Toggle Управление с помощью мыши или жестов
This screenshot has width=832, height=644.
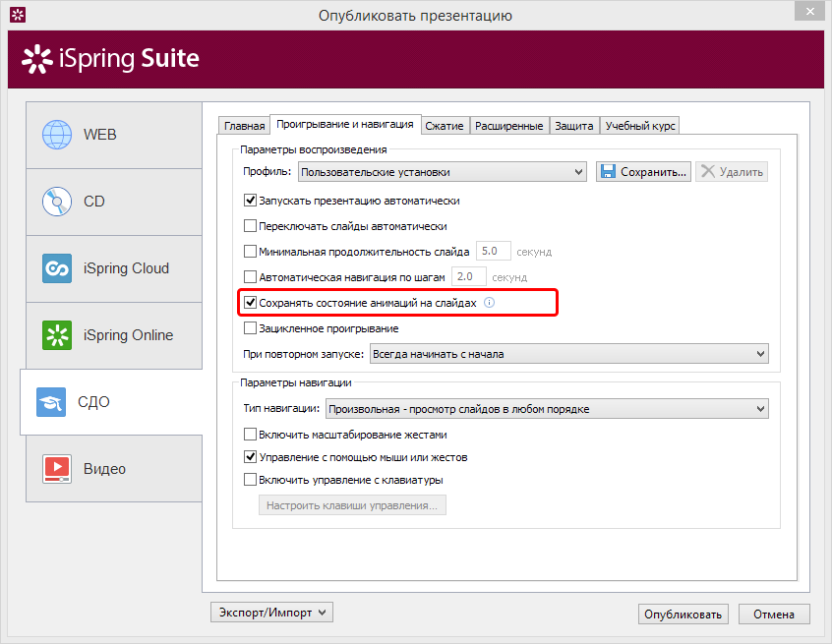pos(250,457)
